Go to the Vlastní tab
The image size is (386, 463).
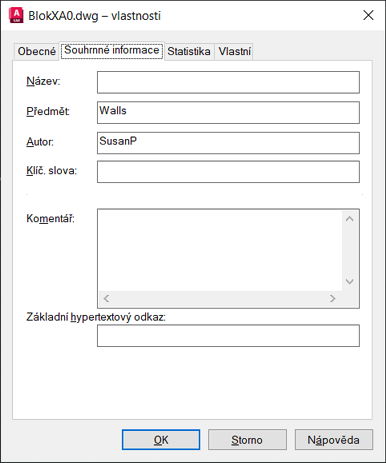[x=234, y=52]
